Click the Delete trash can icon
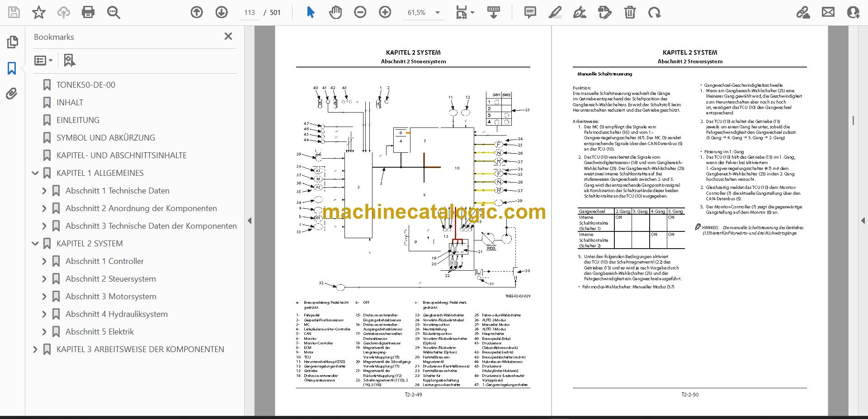This screenshot has height=419, width=868. (630, 12)
